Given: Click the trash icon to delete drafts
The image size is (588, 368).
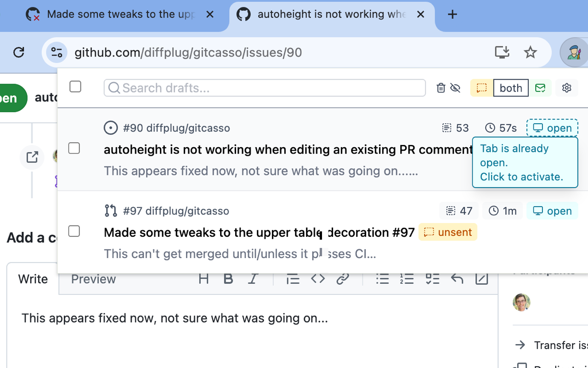Looking at the screenshot, I should click(441, 88).
